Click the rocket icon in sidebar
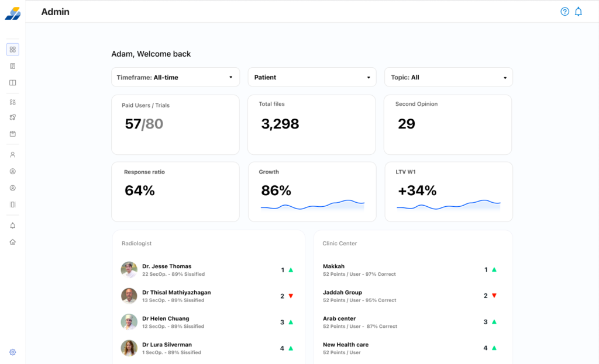This screenshot has width=599, height=364. click(13, 117)
